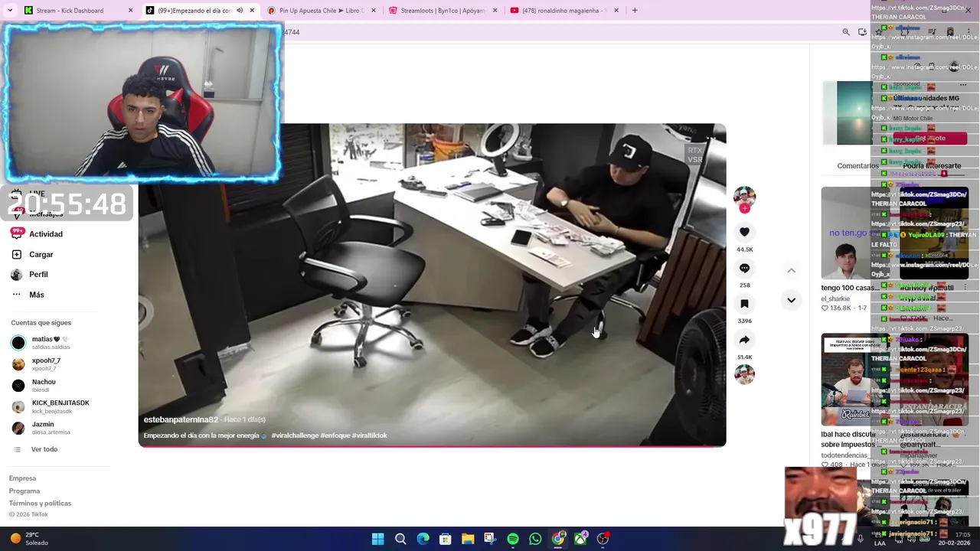The image size is (980, 551).
Task: Open Términos y políticas footer link
Action: click(40, 503)
